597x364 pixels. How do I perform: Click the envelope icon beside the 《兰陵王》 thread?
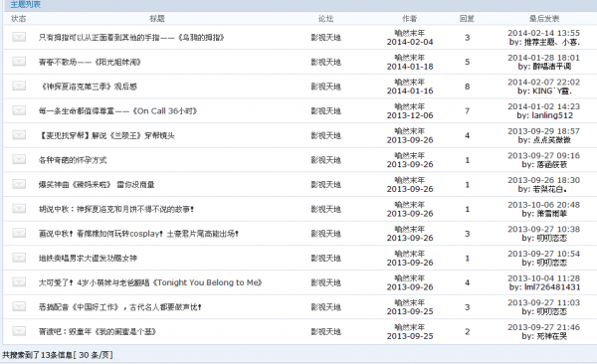(19, 135)
